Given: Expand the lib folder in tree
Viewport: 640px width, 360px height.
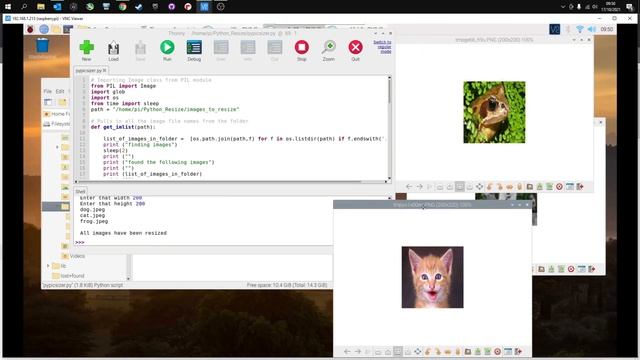Looking at the screenshot, I should coord(48,266).
